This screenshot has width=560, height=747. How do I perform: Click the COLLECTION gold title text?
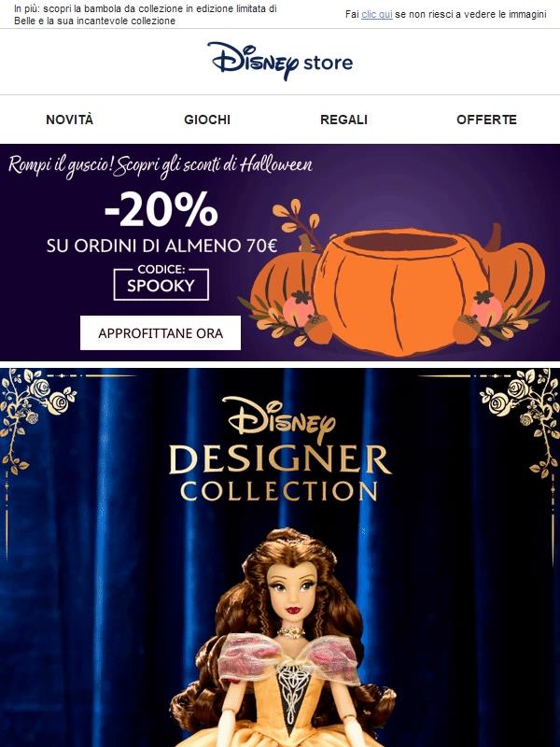pos(279,491)
